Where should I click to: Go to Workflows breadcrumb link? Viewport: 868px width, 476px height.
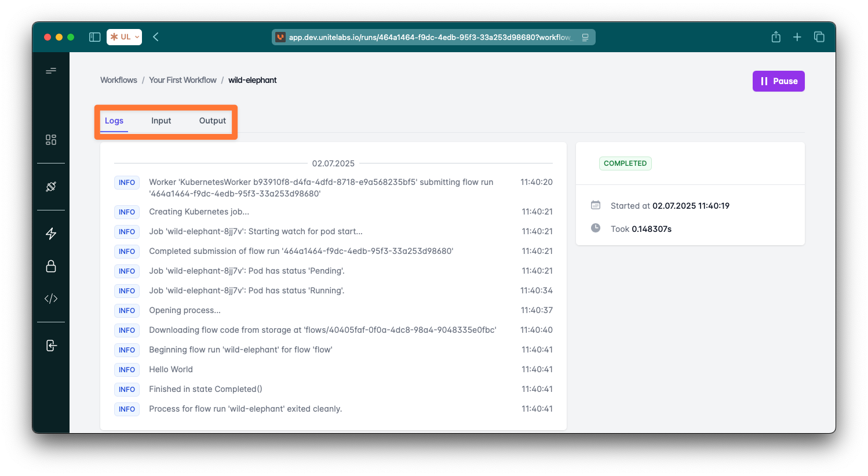tap(119, 80)
